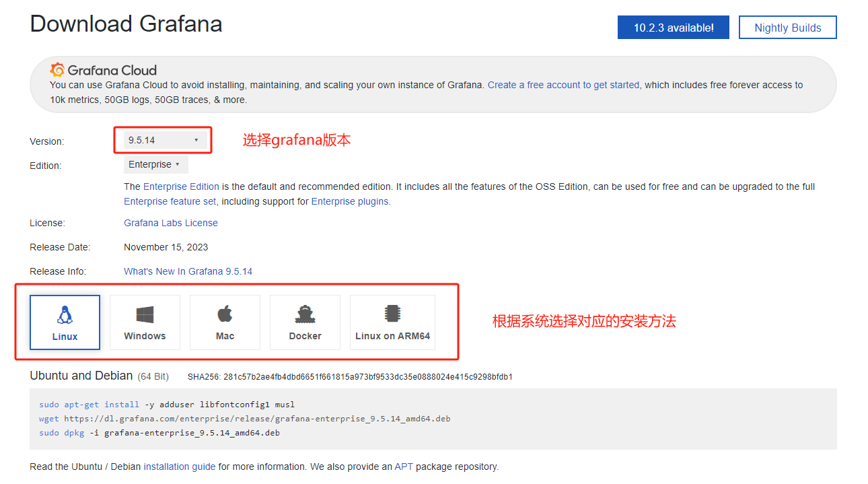Open the installation guide link
The width and height of the screenshot is (868, 484).
180,466
